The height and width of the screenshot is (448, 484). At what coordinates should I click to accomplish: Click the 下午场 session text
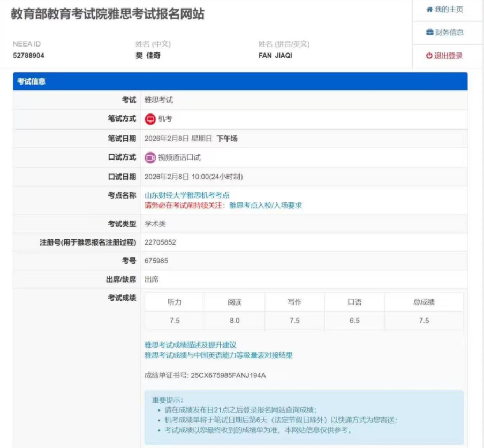point(227,139)
